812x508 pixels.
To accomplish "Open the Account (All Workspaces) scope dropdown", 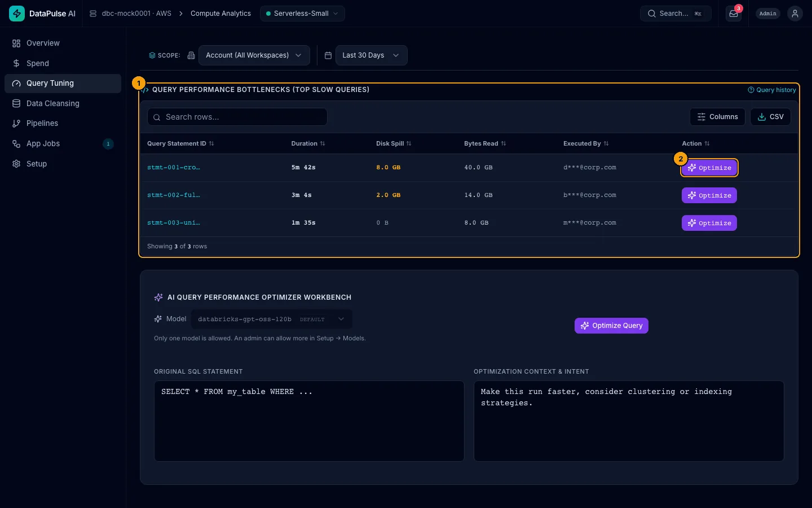I will (254, 55).
